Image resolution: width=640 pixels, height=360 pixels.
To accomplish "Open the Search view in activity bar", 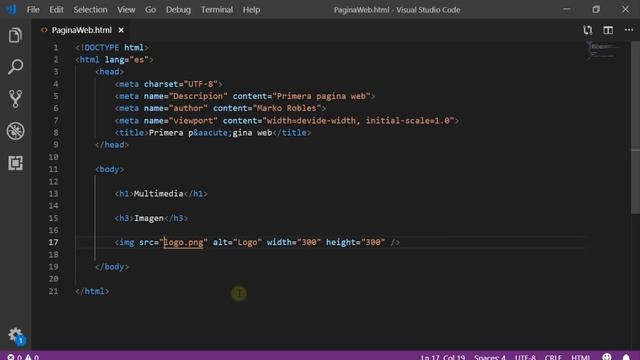I will [x=15, y=67].
